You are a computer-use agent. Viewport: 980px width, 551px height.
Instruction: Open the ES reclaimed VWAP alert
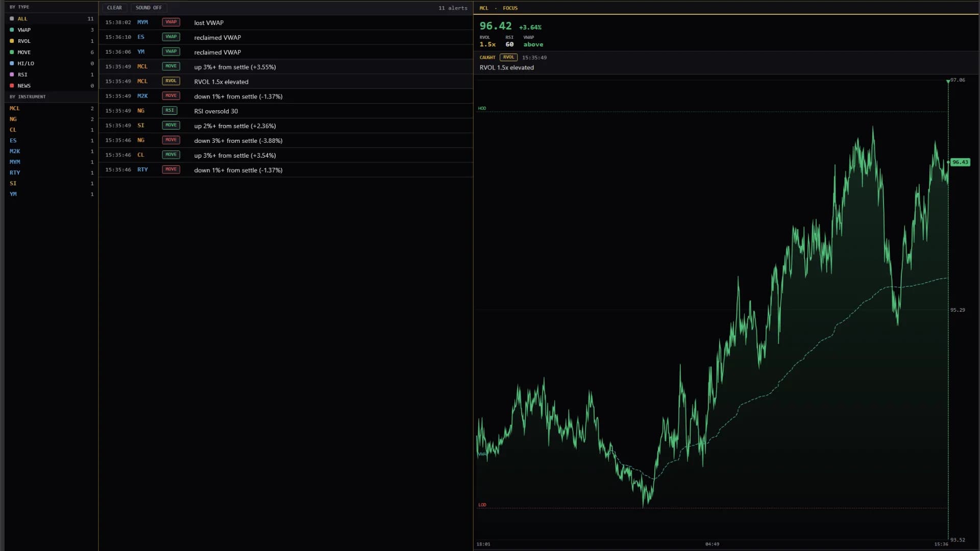tap(286, 37)
